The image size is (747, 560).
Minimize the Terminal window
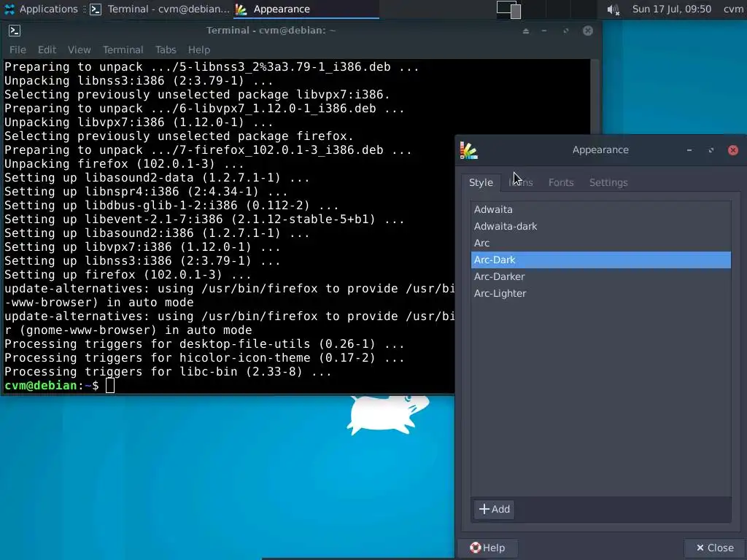tap(544, 31)
